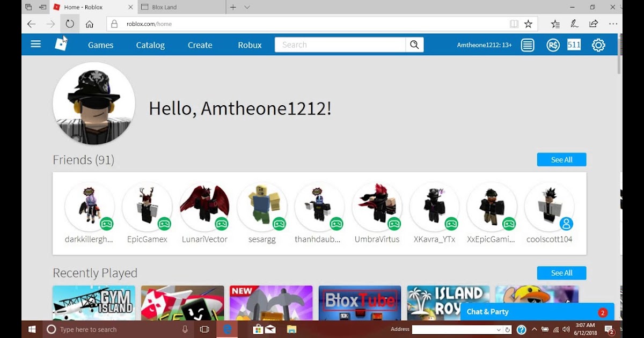Screen dimensions: 644x338
Task: Click the browser Back arrow
Action: coord(31,24)
